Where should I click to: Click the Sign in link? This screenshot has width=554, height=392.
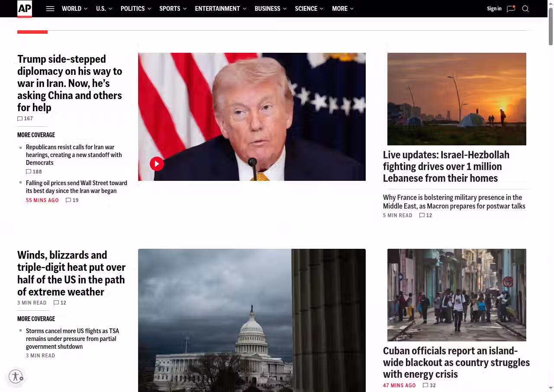[494, 9]
